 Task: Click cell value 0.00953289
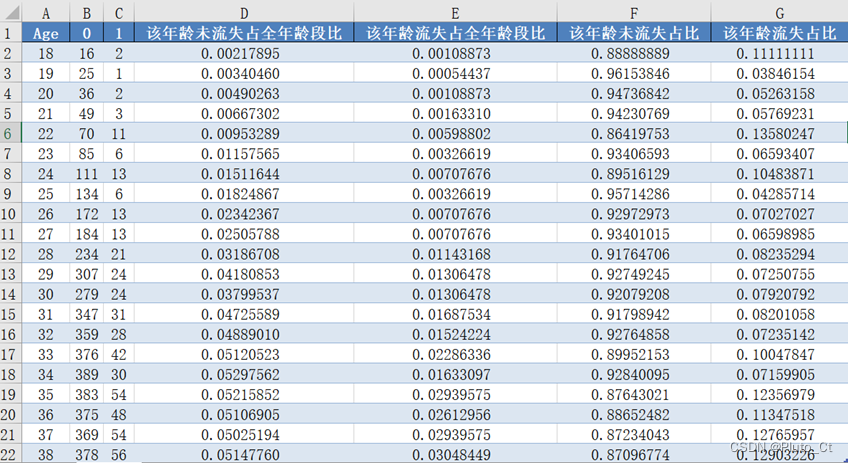(x=244, y=134)
